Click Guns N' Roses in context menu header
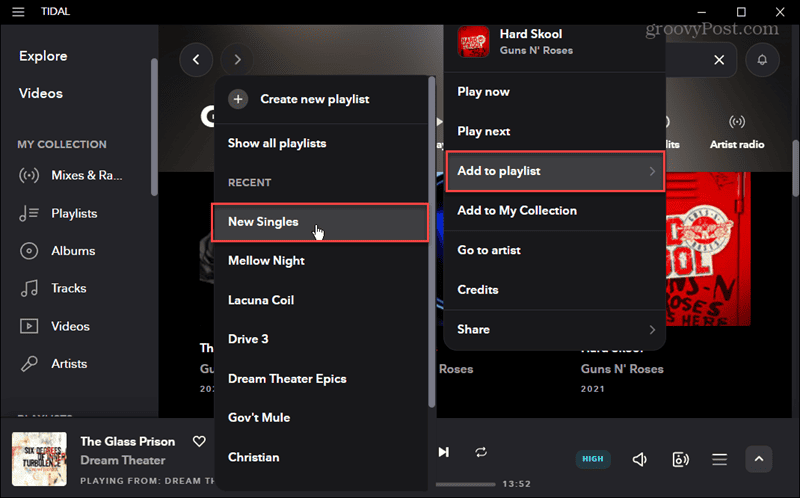 point(536,51)
